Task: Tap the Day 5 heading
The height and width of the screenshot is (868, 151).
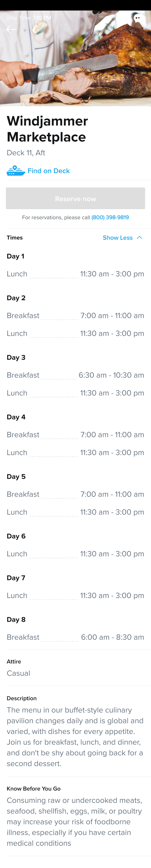Action: coord(16,476)
